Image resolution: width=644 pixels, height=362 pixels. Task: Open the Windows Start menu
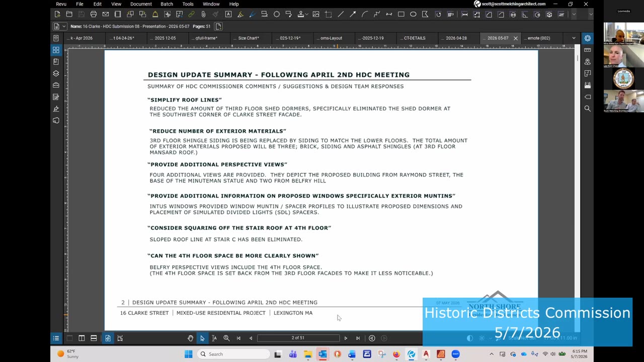pos(188,354)
